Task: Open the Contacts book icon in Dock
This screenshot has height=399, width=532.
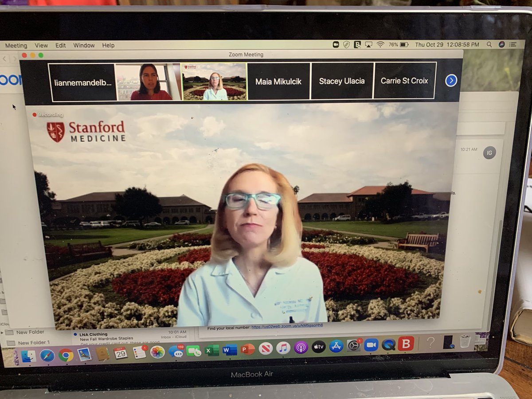Action: (x=102, y=353)
